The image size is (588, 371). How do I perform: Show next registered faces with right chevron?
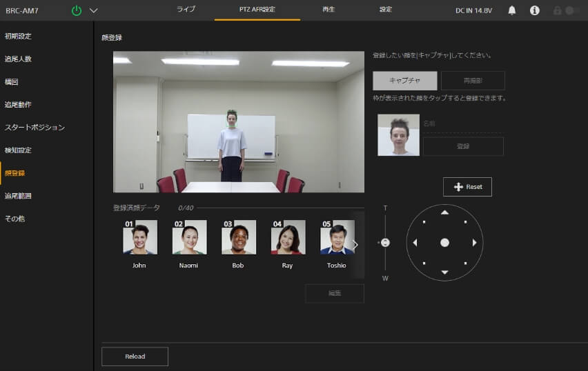coord(355,244)
